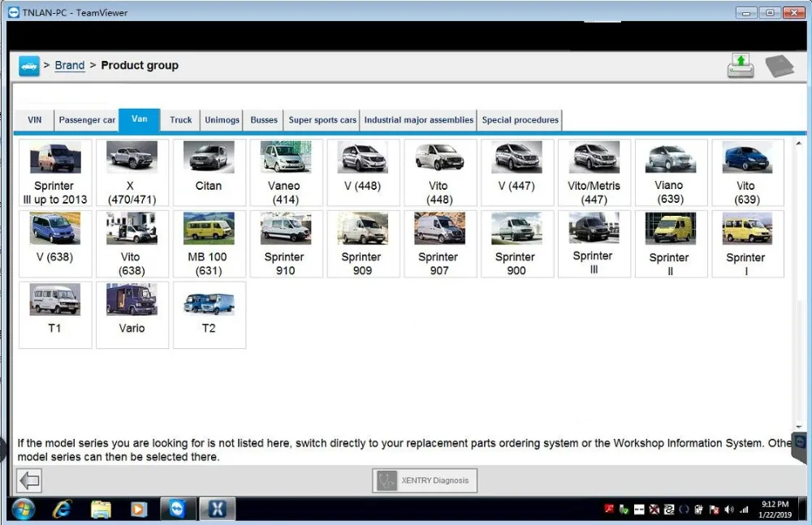The width and height of the screenshot is (812, 525).
Task: Switch to the VIN tab
Action: pyautogui.click(x=35, y=120)
